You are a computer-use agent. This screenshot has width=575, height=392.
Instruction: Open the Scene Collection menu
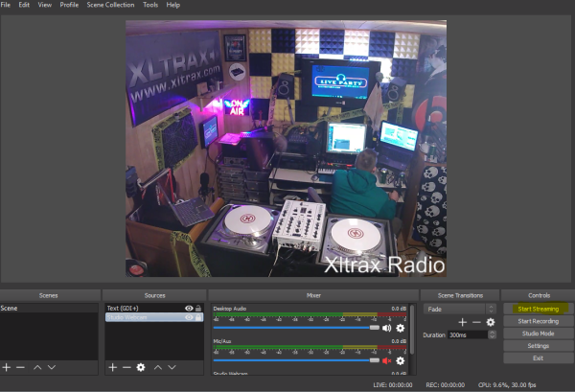[x=110, y=5]
